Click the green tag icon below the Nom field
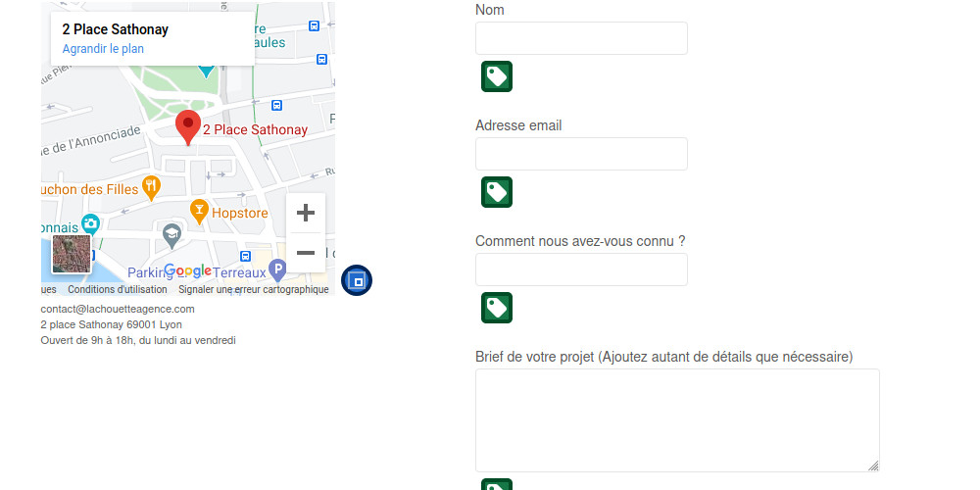 point(497,76)
